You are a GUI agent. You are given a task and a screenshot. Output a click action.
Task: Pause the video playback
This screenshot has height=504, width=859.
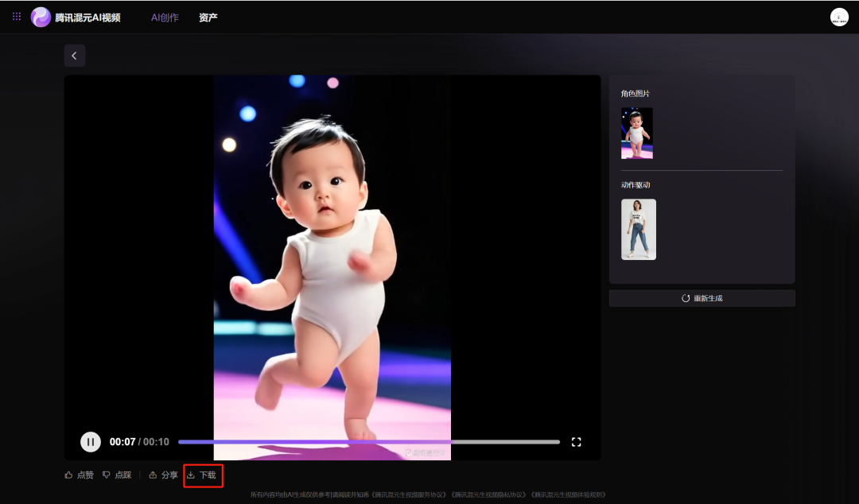click(x=91, y=442)
